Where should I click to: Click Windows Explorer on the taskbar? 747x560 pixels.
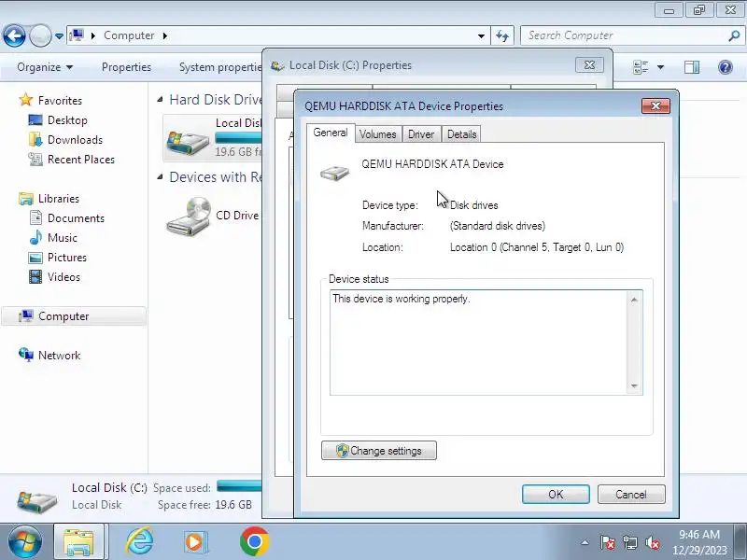[79, 541]
